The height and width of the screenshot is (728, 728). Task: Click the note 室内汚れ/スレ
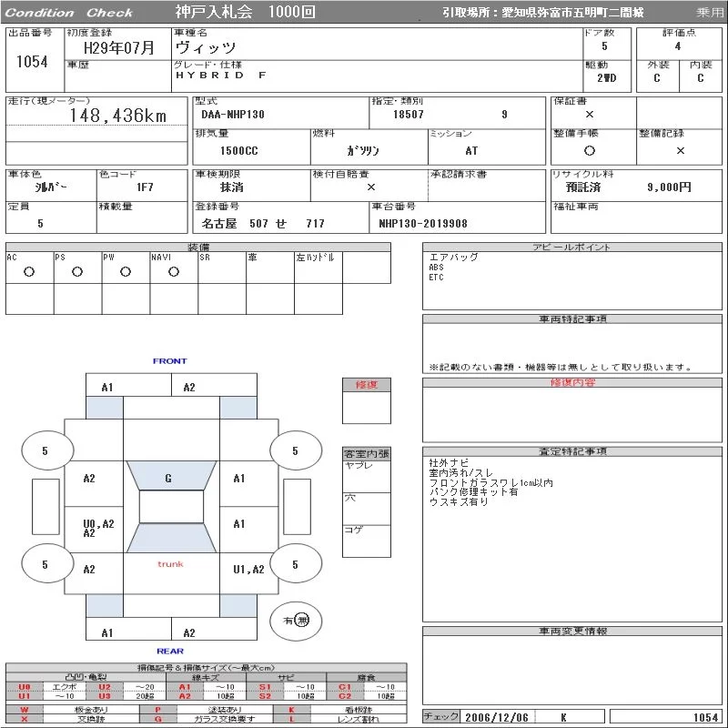point(461,472)
